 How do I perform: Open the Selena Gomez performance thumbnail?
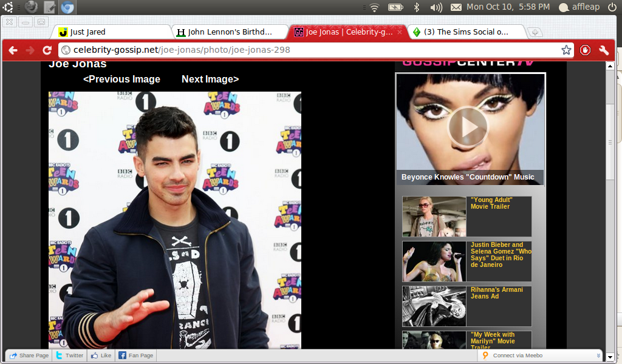pos(434,261)
